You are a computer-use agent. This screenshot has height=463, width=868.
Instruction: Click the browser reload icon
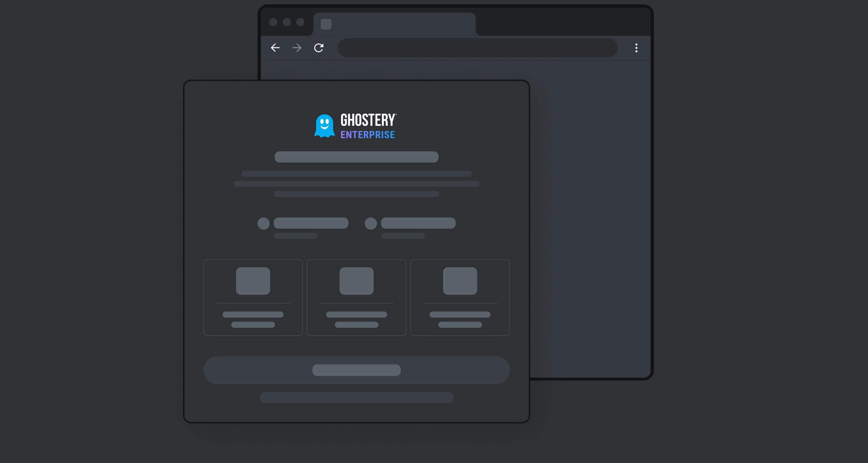click(x=320, y=48)
